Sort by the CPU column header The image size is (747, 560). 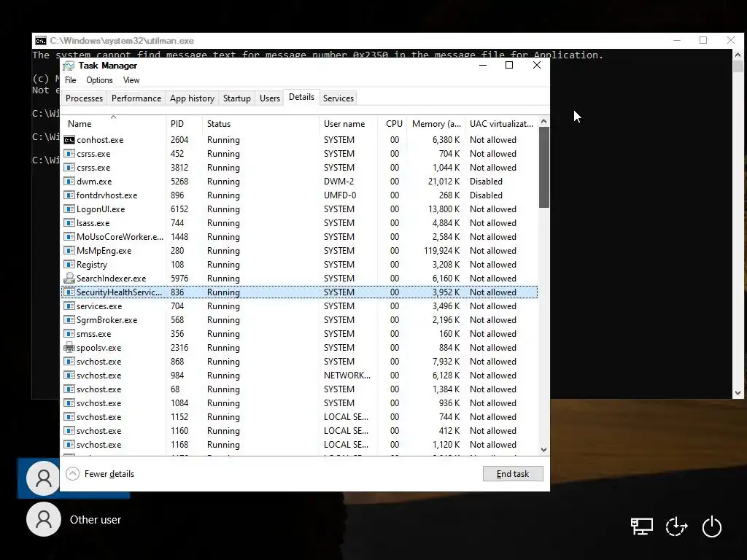[393, 124]
